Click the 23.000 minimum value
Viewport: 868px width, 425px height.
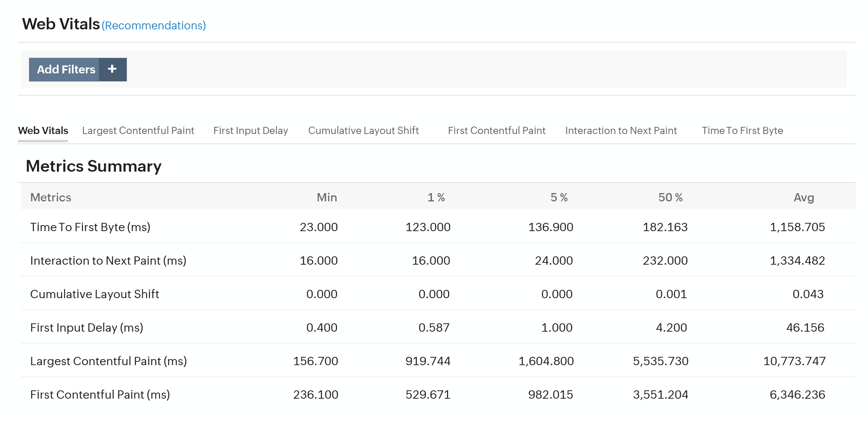[x=319, y=227]
